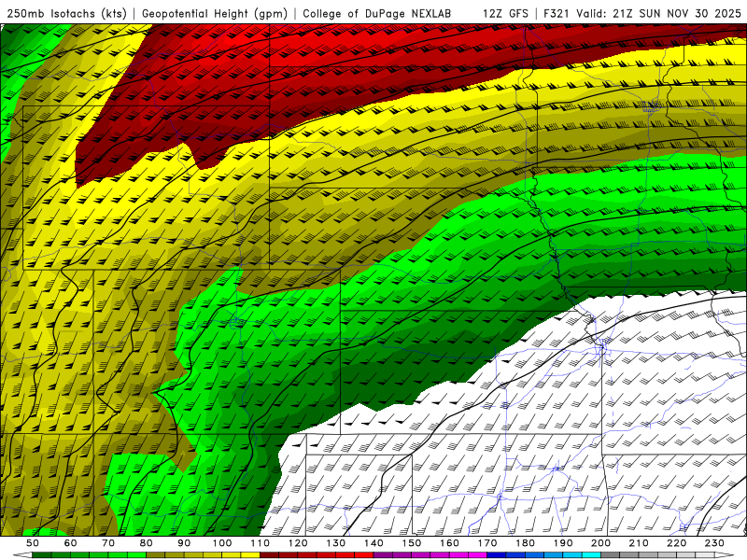
Task: Click the legend value '70'
Action: pyautogui.click(x=108, y=543)
